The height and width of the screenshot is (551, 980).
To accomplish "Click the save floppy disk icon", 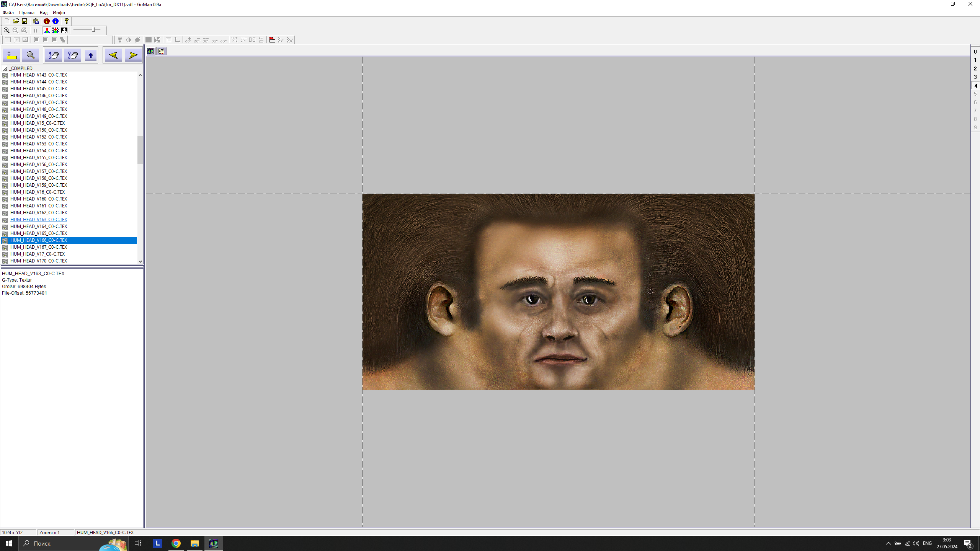I will [24, 21].
